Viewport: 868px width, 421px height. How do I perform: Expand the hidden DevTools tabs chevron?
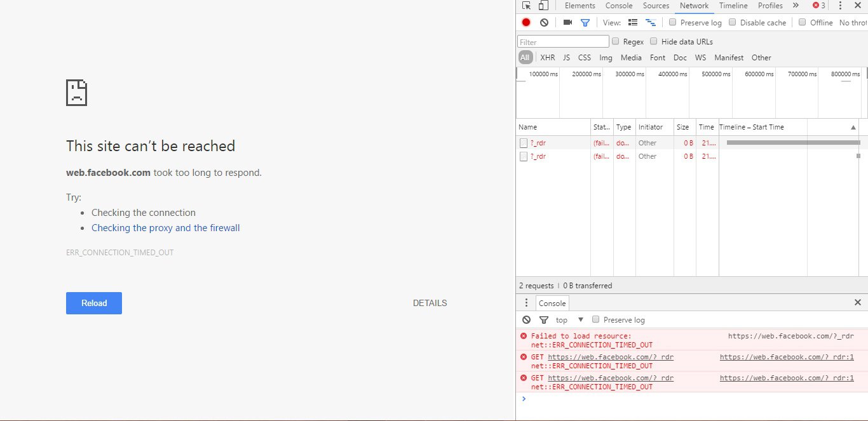796,6
